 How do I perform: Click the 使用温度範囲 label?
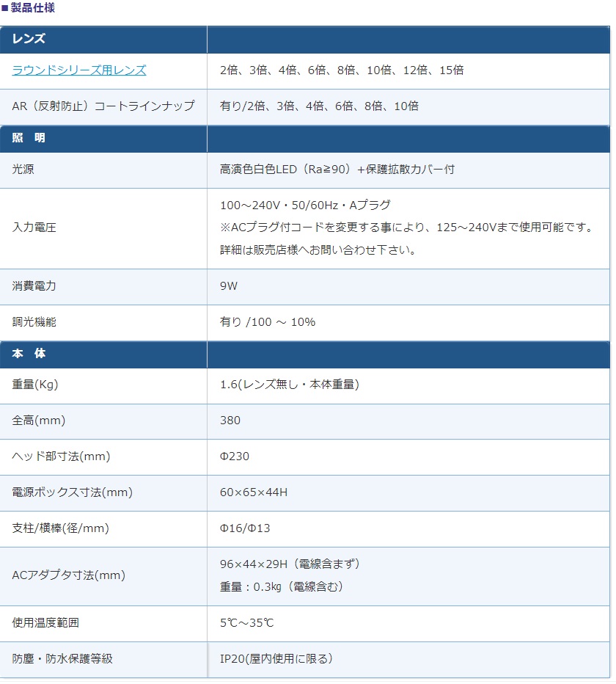pos(45,623)
